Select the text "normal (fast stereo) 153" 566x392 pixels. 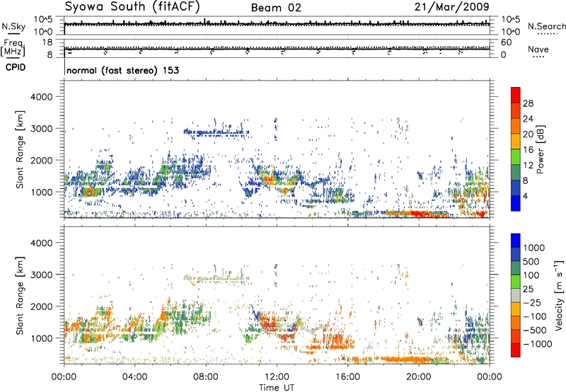coord(122,70)
